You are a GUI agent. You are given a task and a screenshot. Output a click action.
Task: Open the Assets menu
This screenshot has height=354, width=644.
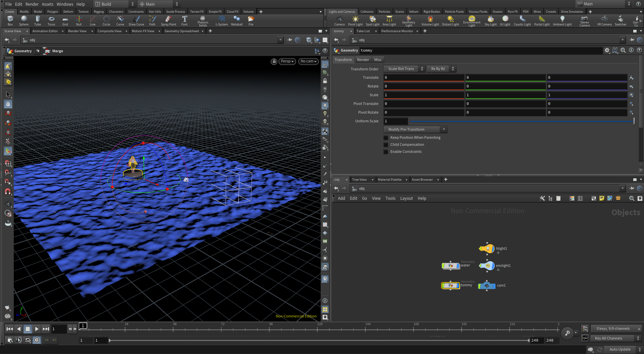[x=48, y=4]
